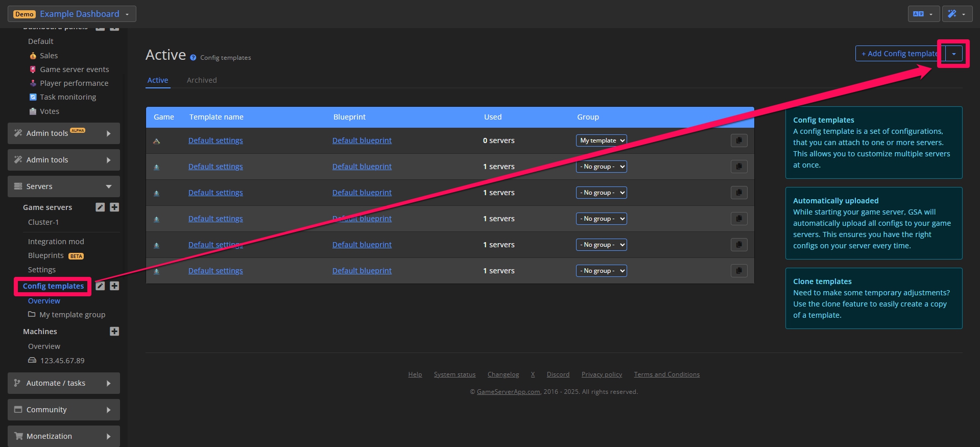980x447 pixels.
Task: Open the My template group dropdown
Action: [x=602, y=140]
